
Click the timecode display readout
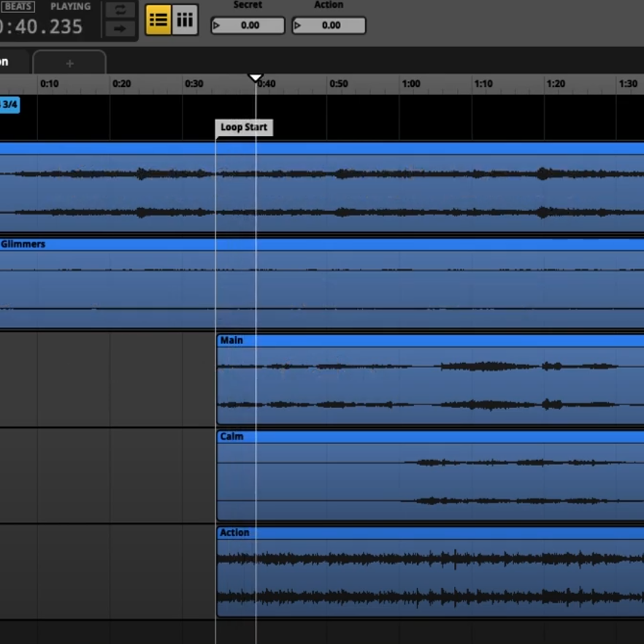pyautogui.click(x=42, y=27)
